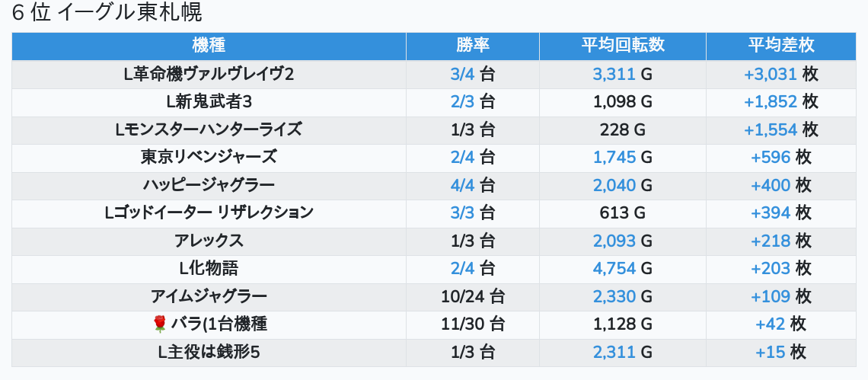Click the rose emoji icon beside バラ
This screenshot has height=380, width=868.
(x=159, y=324)
